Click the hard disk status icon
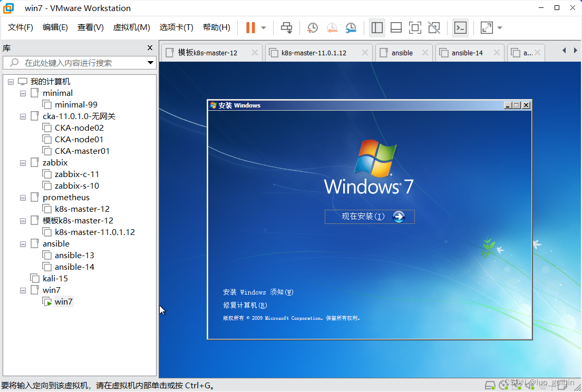This screenshot has width=582, height=392. click(490, 386)
